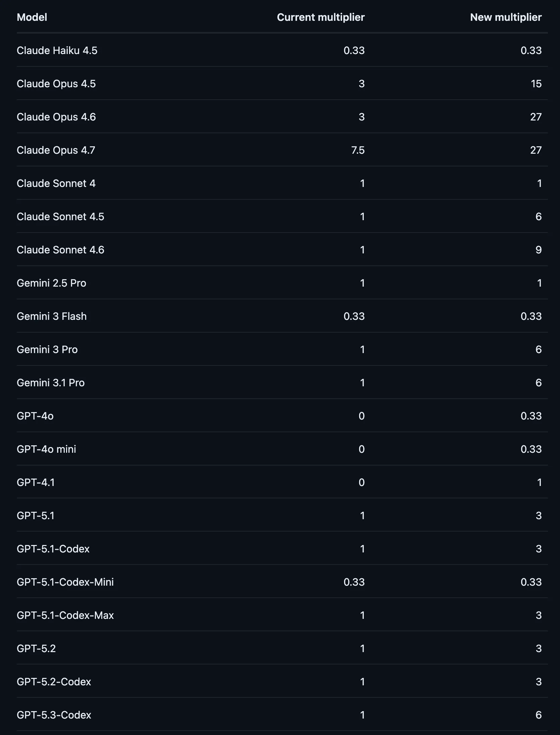The height and width of the screenshot is (735, 560).
Task: Click new multiplier 6 for GPT-5.3-Codex
Action: [538, 715]
